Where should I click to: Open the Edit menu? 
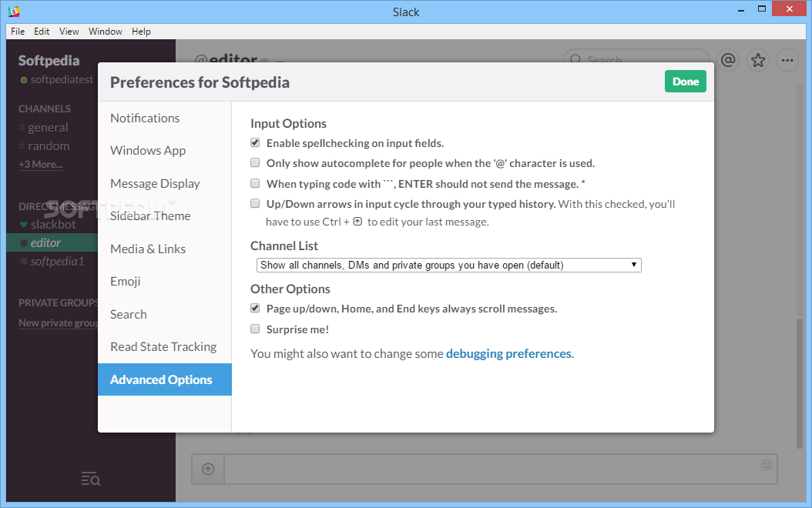pyautogui.click(x=42, y=32)
